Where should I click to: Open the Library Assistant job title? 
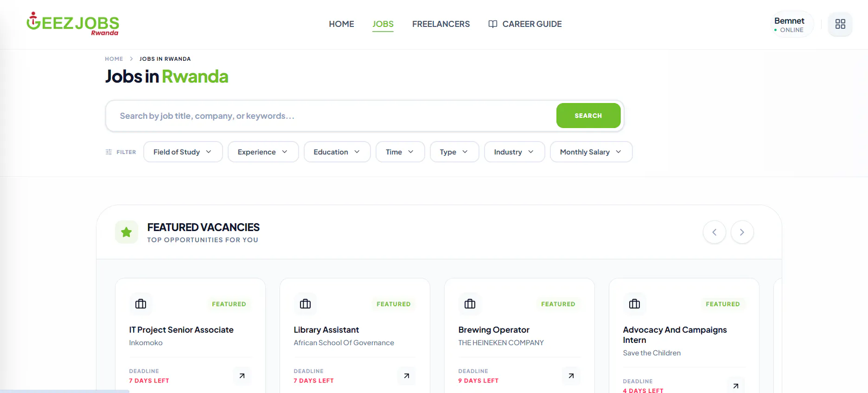(x=326, y=330)
